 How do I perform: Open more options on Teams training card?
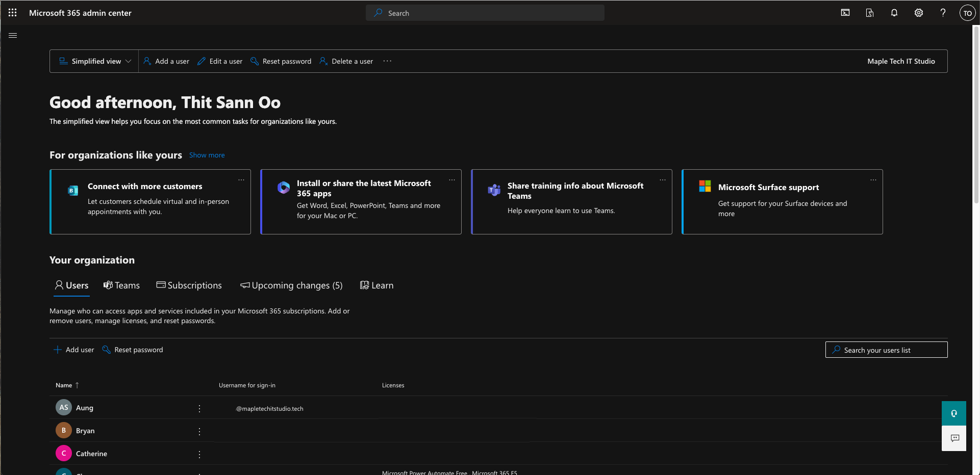pyautogui.click(x=663, y=180)
